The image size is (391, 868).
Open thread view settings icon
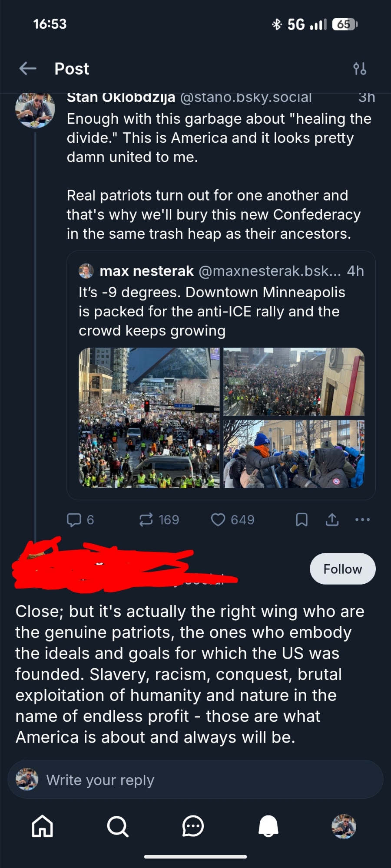pyautogui.click(x=360, y=69)
